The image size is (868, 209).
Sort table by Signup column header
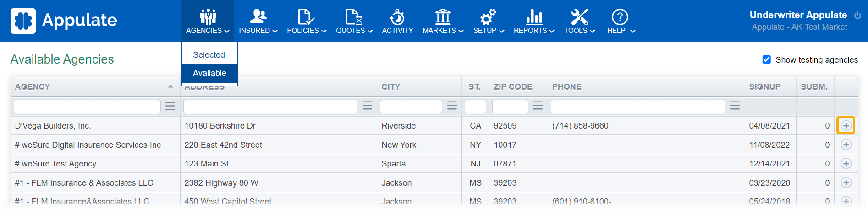(764, 87)
